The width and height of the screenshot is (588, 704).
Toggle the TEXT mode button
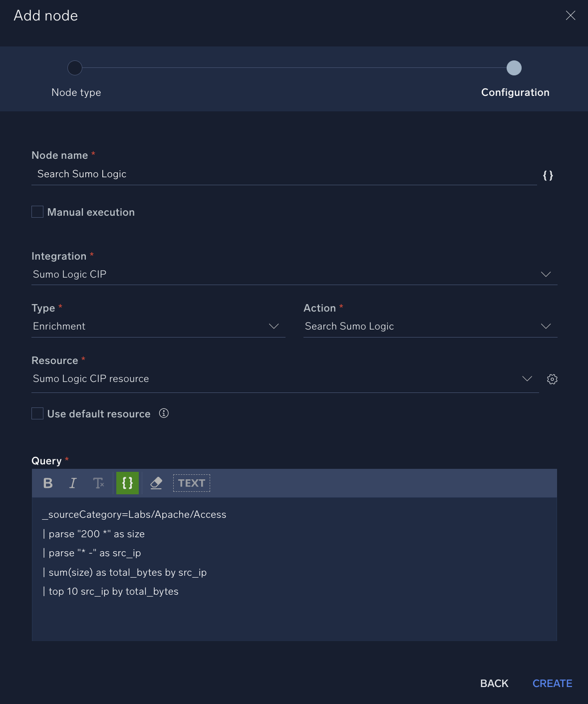pos(192,483)
